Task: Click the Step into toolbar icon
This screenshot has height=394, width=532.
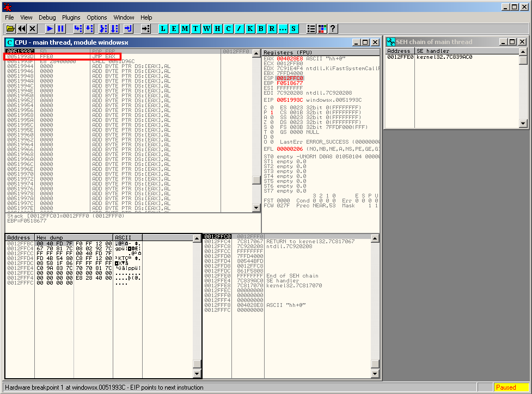Action: tap(78, 29)
